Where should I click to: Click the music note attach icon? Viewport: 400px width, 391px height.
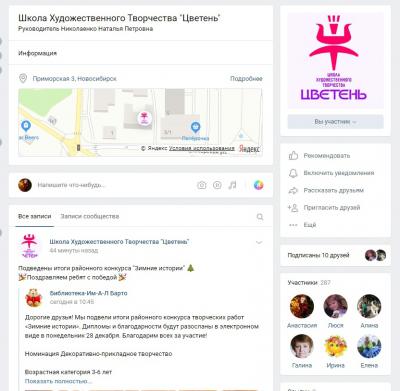point(232,185)
